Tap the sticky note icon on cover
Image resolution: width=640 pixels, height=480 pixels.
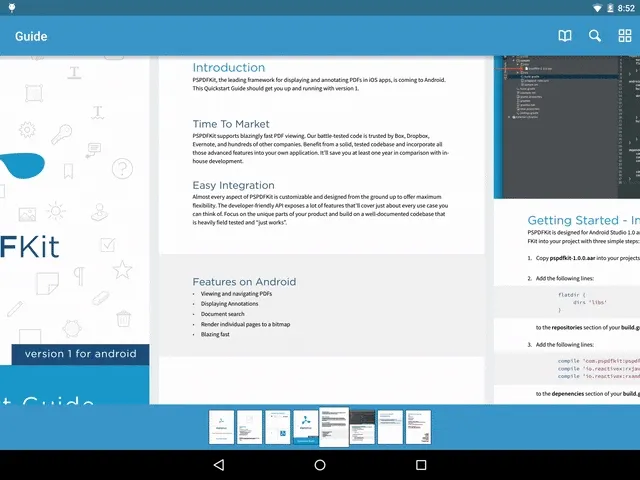[47, 284]
